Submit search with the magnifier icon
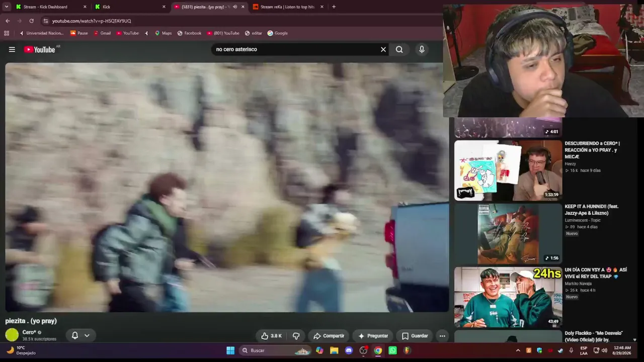The image size is (644, 362). (399, 49)
